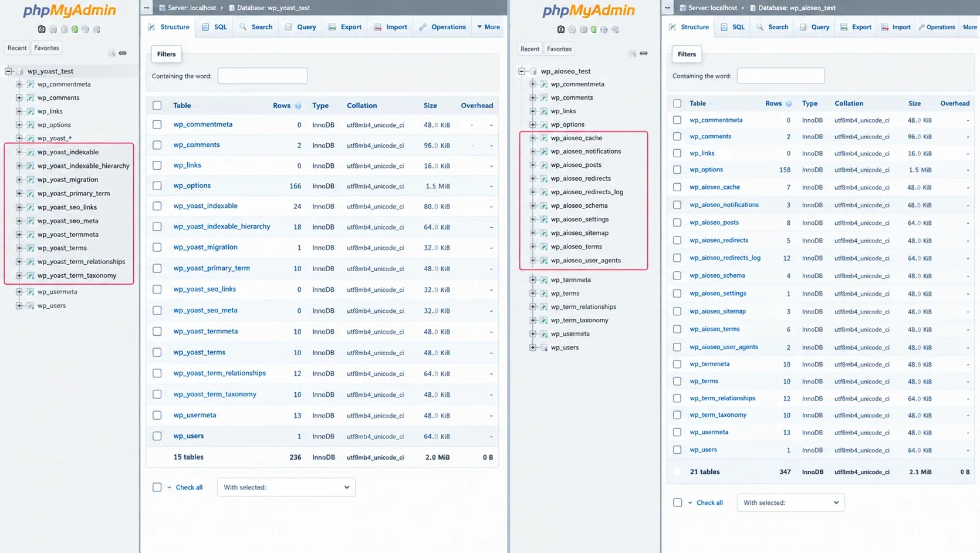
Task: Sort the yoast table by the Size column header
Action: click(x=430, y=106)
